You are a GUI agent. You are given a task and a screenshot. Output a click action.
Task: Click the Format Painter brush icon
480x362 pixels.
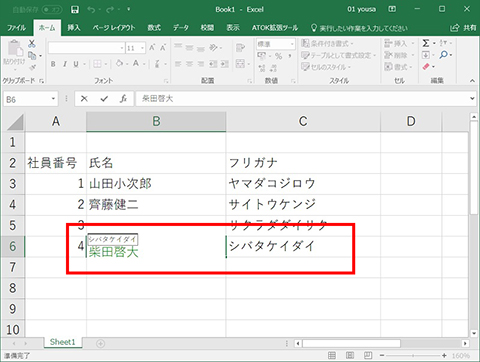tap(32, 68)
